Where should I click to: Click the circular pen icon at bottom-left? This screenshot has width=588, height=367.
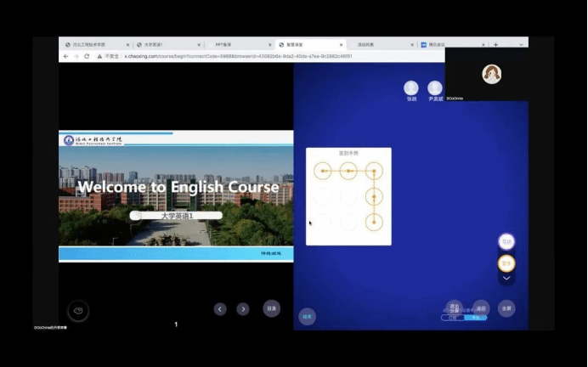click(x=78, y=311)
